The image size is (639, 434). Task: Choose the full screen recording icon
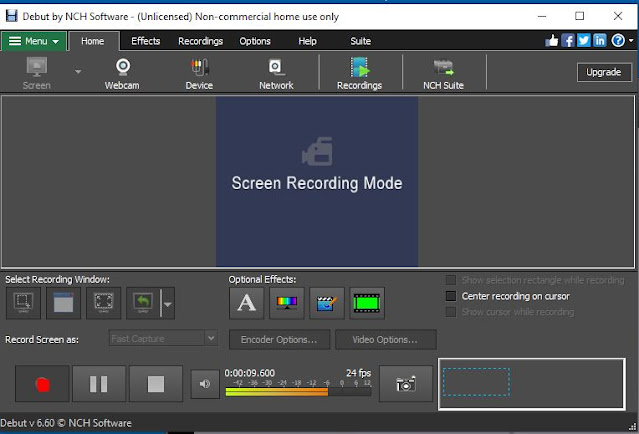[104, 303]
